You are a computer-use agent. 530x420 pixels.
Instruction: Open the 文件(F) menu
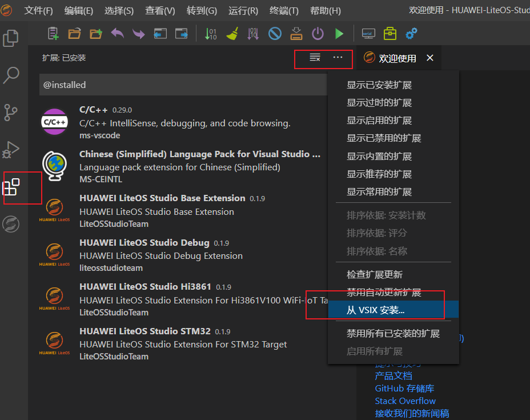coord(38,11)
